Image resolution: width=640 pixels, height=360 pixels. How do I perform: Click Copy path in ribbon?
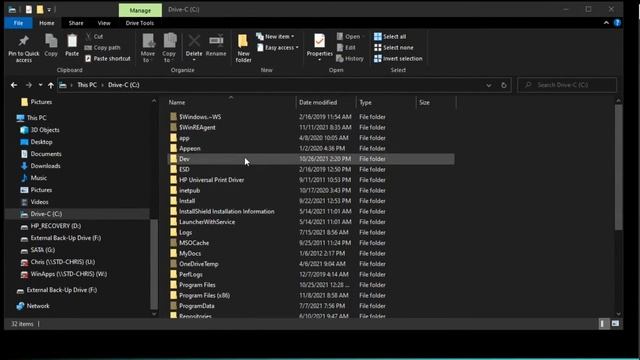[x=102, y=47]
